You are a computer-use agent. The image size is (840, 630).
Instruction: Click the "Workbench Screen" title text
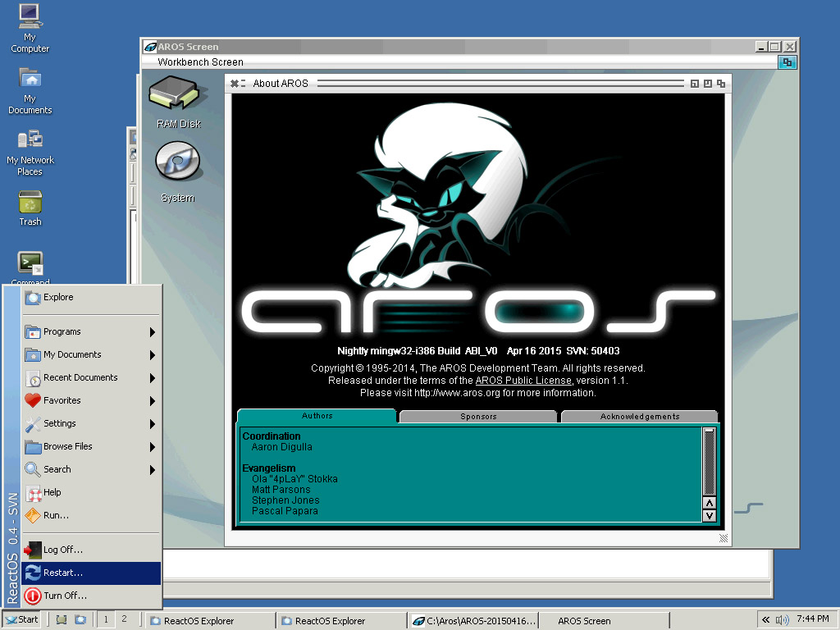pos(200,62)
